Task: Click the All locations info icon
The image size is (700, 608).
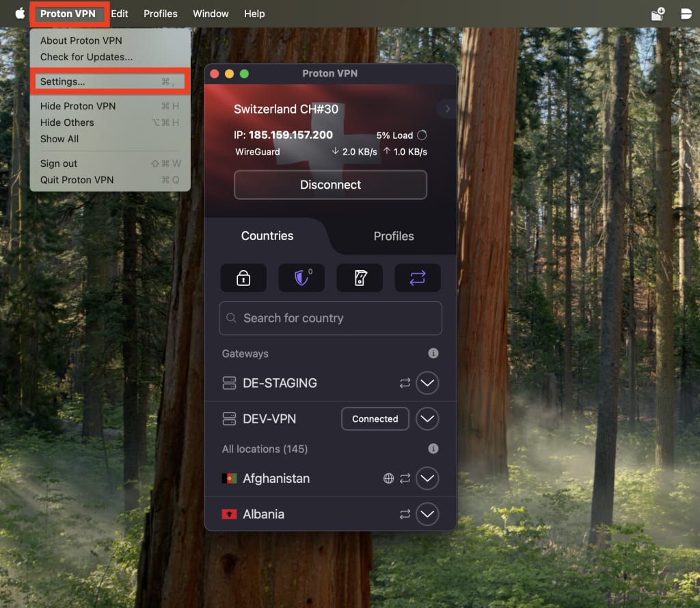Action: [433, 449]
